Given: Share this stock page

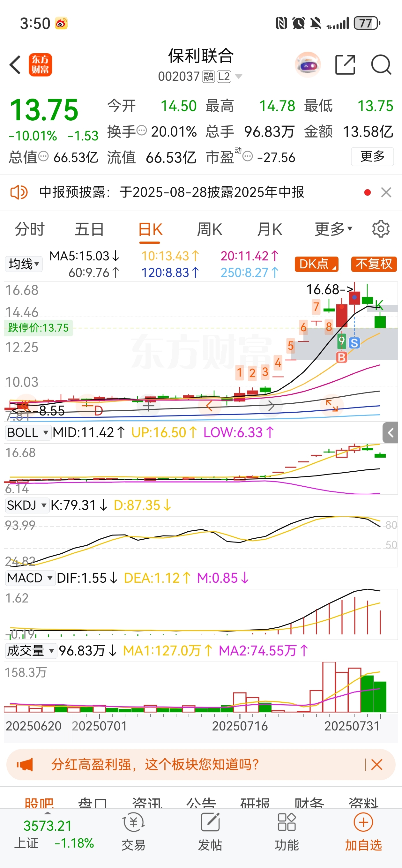Looking at the screenshot, I should point(346,65).
